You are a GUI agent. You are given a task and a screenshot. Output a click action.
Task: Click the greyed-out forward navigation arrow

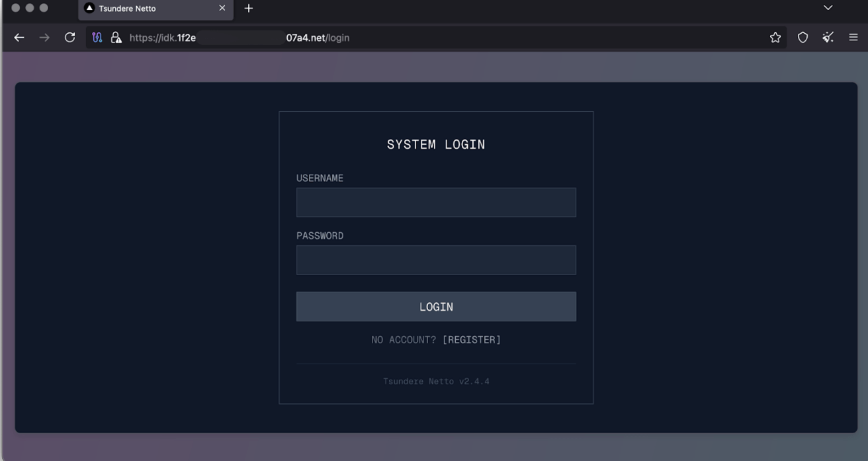44,38
